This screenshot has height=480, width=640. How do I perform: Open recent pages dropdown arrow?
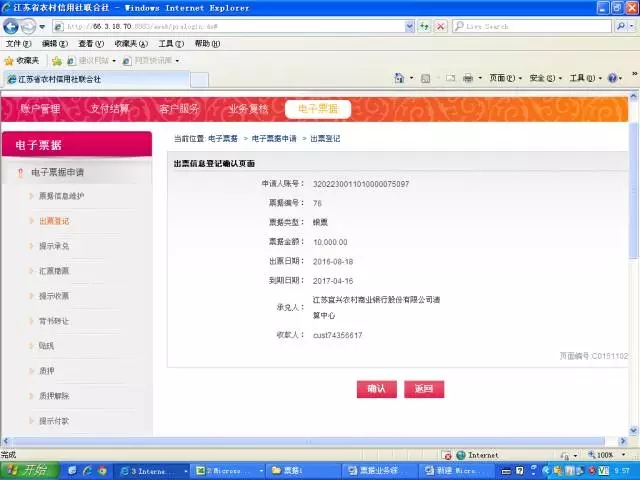pyautogui.click(x=42, y=27)
